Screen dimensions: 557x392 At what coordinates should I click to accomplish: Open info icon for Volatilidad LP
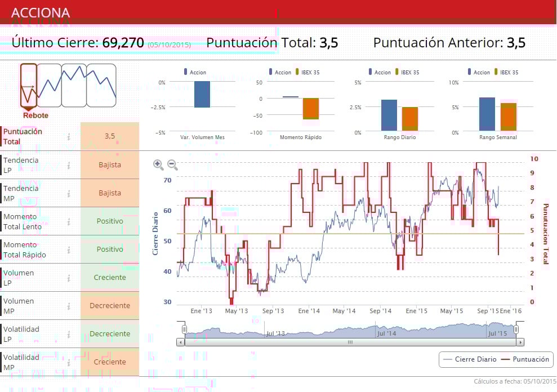coord(69,334)
